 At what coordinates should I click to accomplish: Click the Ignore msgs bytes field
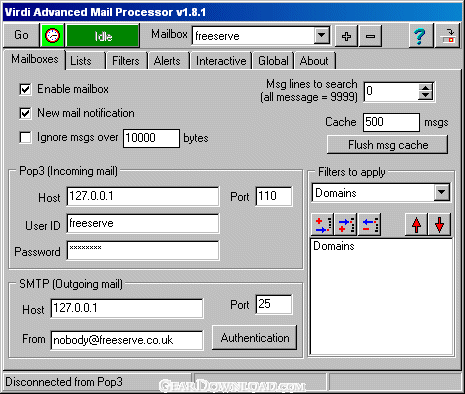151,138
